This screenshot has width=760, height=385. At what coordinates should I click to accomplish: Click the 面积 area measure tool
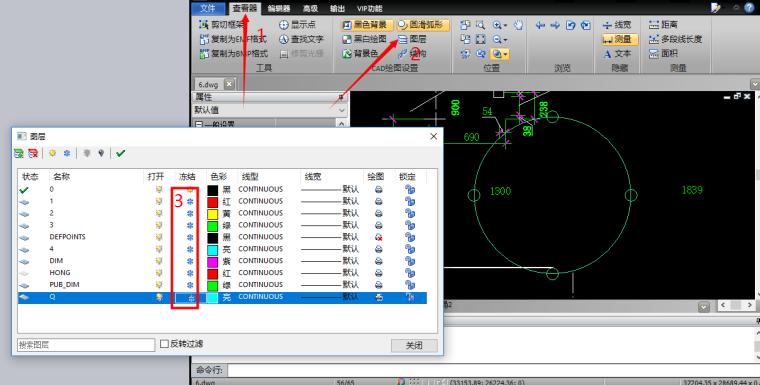coord(663,53)
